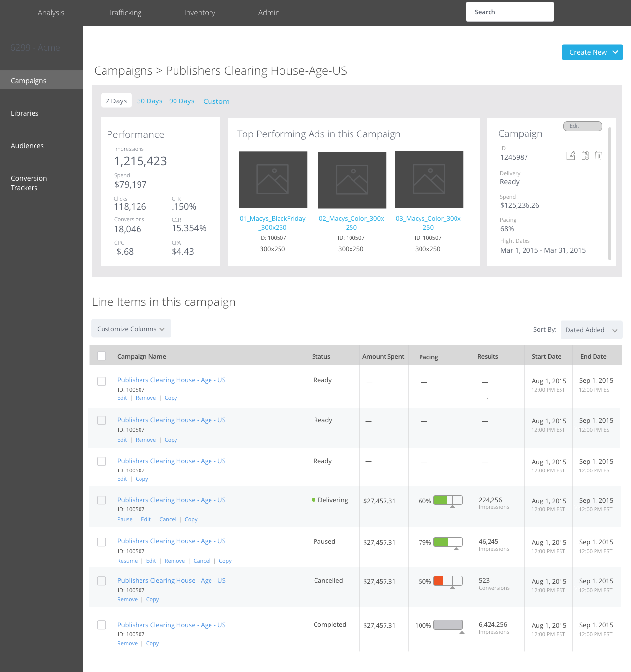Open the Admin menu
This screenshot has width=631, height=672.
click(x=269, y=13)
